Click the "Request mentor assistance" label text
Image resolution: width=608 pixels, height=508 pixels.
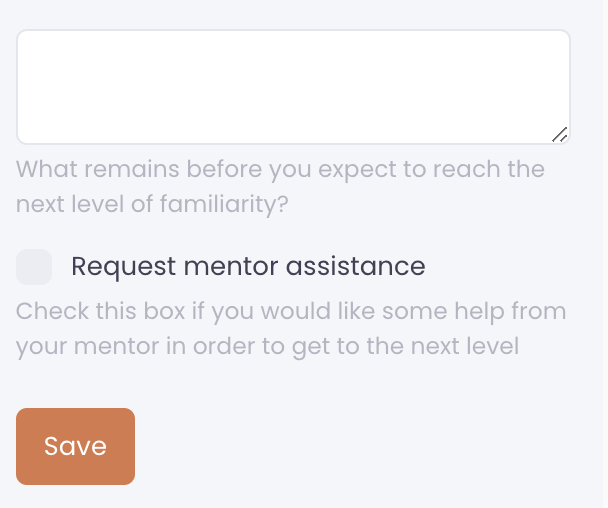click(x=248, y=267)
